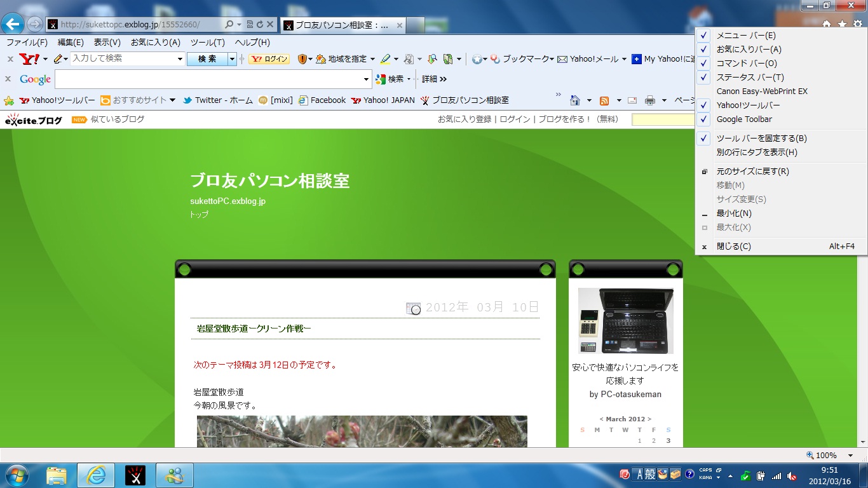The image size is (868, 488).
Task: Toggle show tabs on separate row (別の行にタブを表示)
Action: coord(781,152)
